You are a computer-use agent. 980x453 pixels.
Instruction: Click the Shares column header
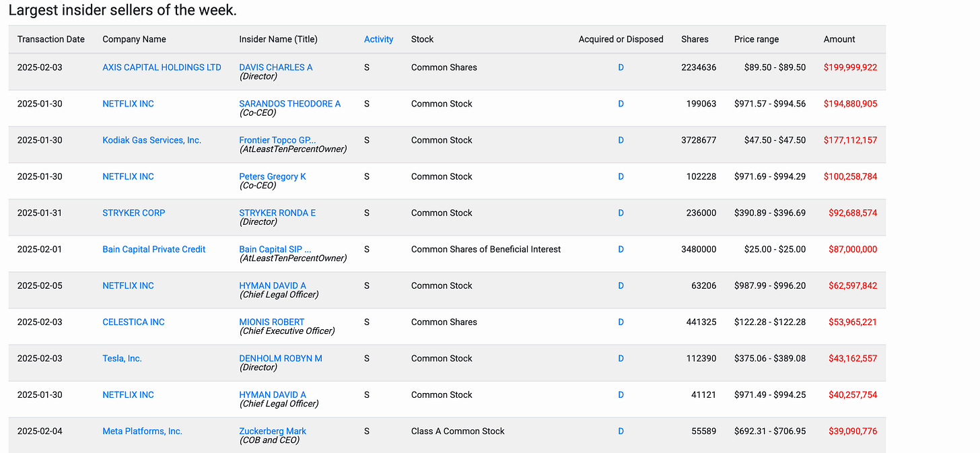click(695, 39)
